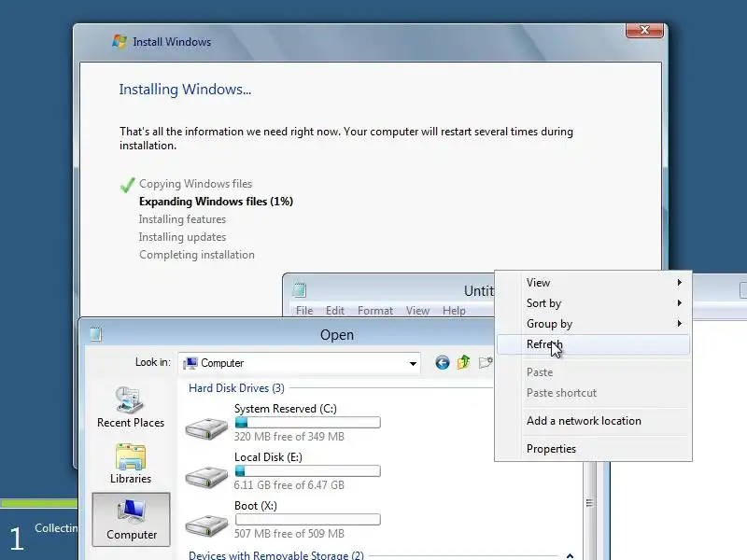
Task: Click the green checkmark beside Copying Windows files
Action: (127, 185)
